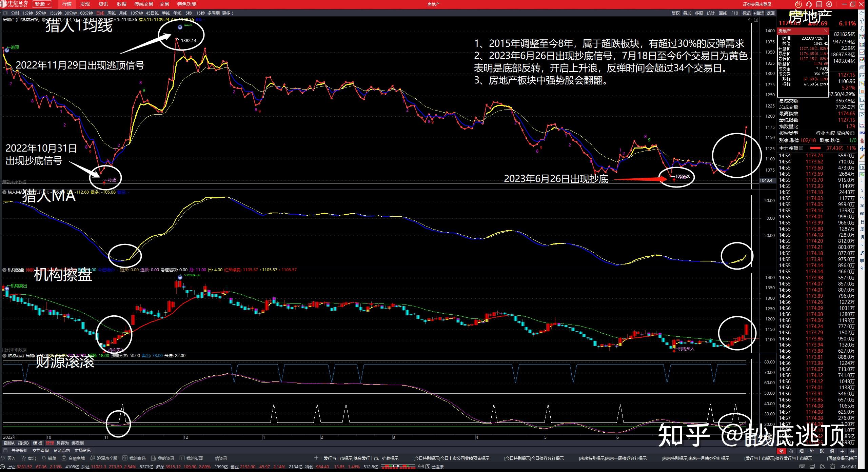Open 猎人MA indicator dropdown arrow

(x=4, y=192)
